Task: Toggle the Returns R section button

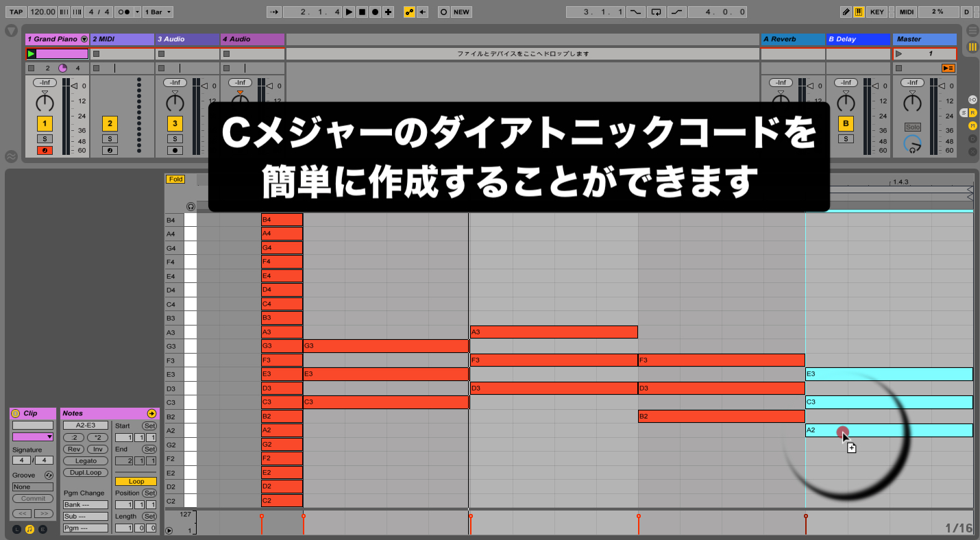Action: point(972,112)
